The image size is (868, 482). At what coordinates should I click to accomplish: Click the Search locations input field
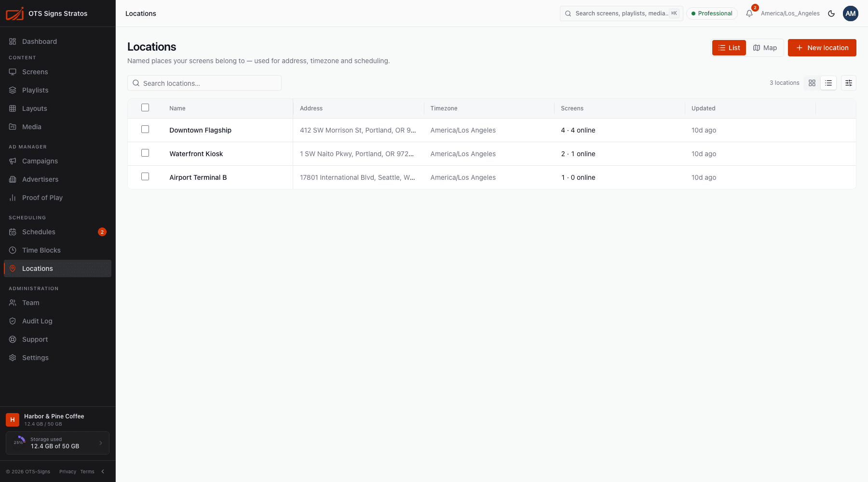pos(204,83)
